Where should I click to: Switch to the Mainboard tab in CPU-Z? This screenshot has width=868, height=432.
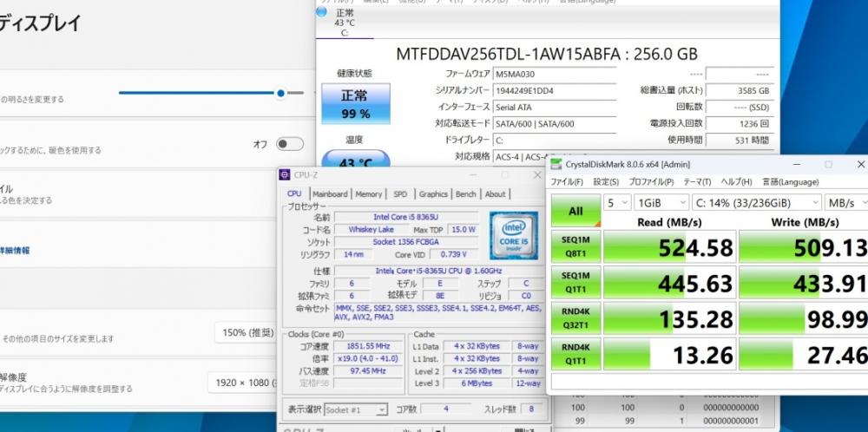coord(330,194)
